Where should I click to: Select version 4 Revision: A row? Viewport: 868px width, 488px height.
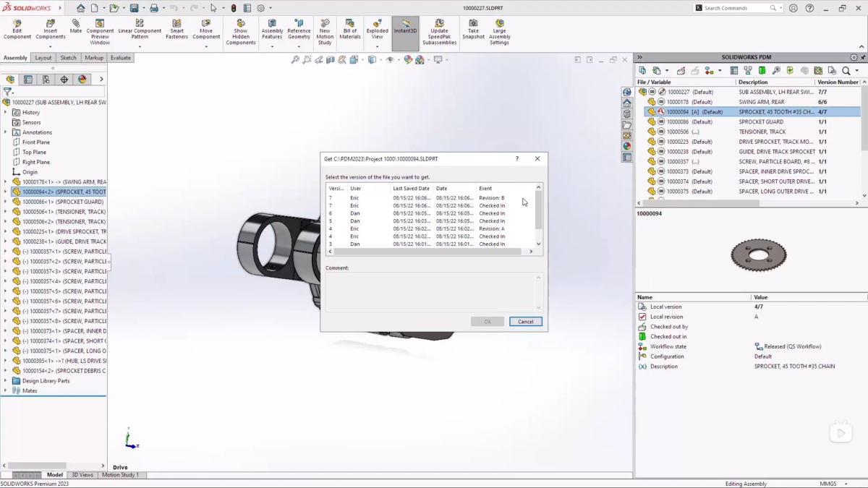(430, 228)
